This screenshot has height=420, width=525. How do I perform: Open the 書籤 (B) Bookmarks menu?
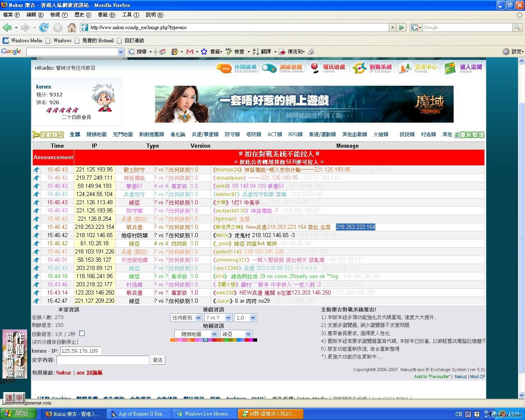[x=107, y=15]
